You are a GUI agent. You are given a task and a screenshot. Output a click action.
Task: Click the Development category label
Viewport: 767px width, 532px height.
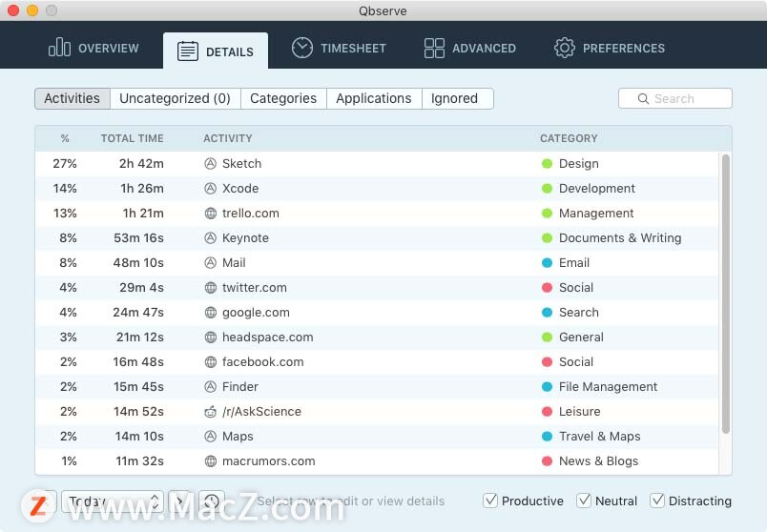(x=597, y=188)
